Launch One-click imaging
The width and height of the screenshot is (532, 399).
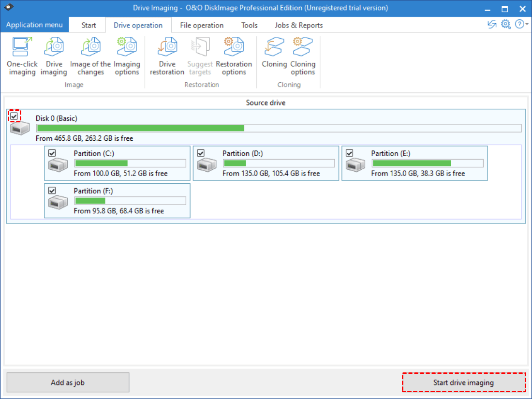[x=22, y=56]
